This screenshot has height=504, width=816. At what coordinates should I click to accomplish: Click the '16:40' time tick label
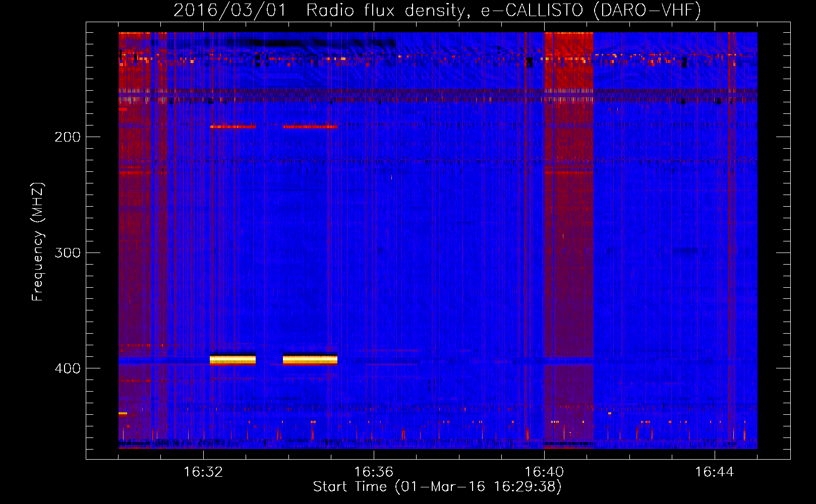544,472
